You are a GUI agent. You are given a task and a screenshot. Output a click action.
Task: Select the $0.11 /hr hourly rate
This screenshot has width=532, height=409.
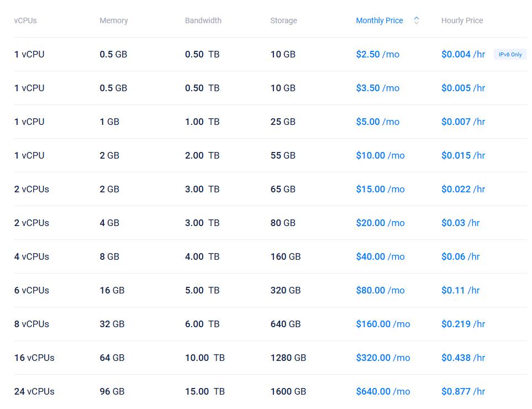(460, 290)
